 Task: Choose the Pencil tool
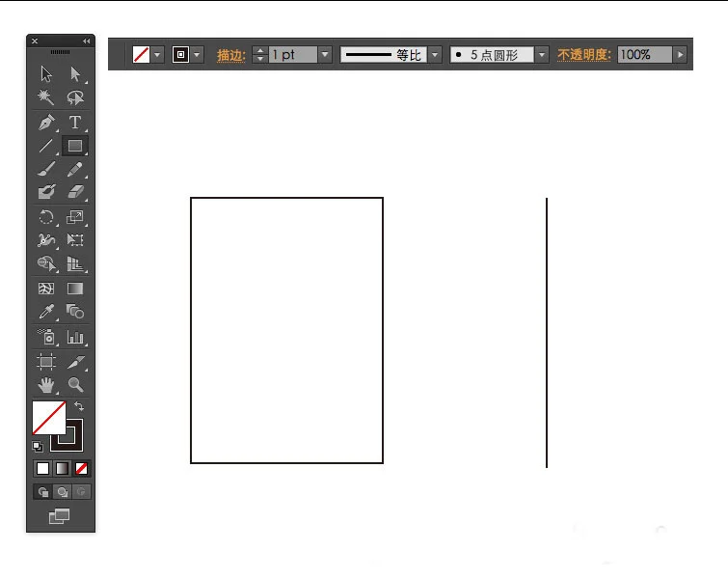coord(75,169)
